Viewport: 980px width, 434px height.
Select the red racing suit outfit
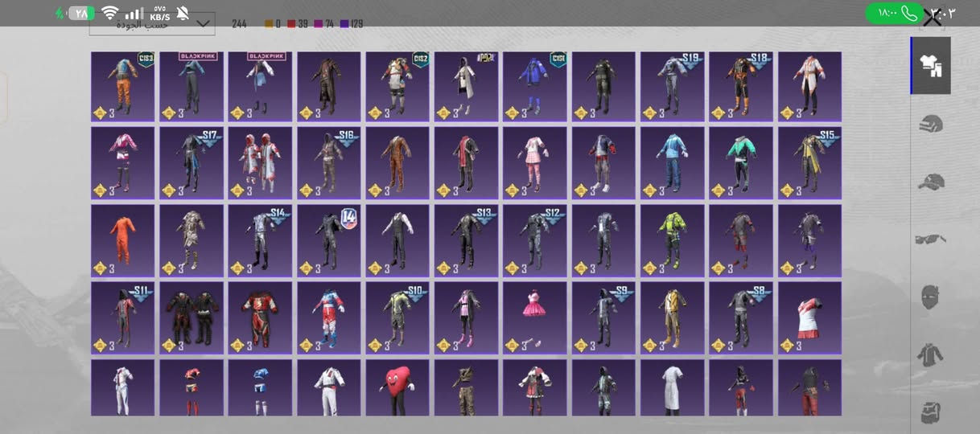260,317
